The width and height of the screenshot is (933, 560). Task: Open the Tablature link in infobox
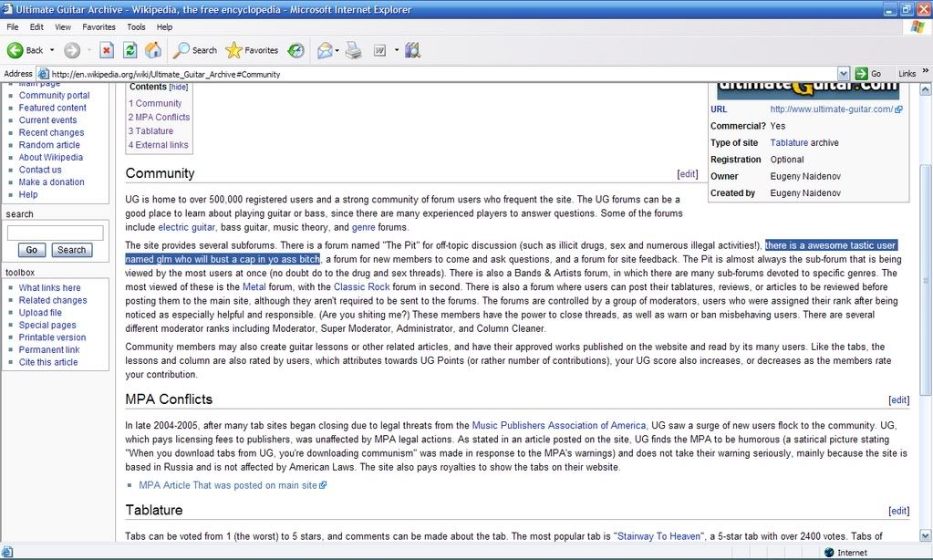[x=789, y=143]
